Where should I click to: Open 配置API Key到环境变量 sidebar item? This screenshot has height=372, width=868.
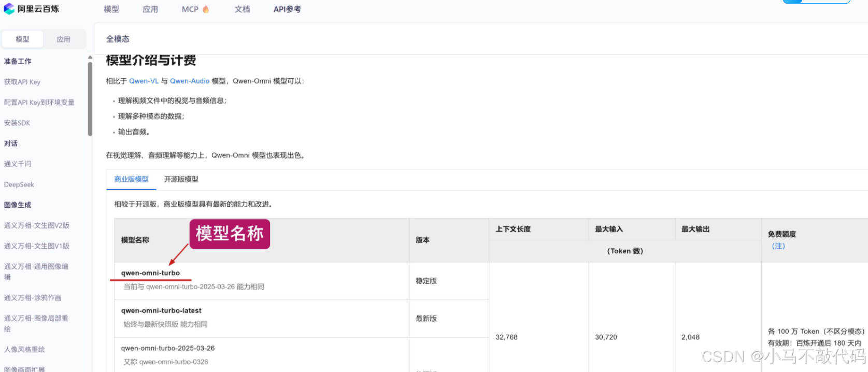click(39, 103)
